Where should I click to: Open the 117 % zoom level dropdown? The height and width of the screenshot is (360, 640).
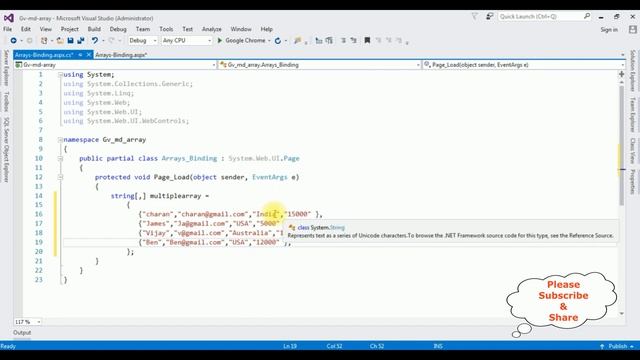(27, 322)
